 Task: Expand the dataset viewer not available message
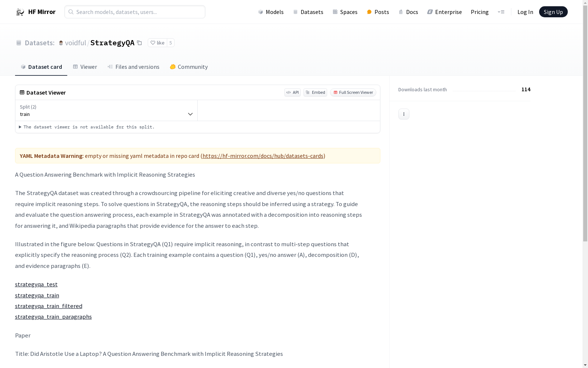pos(87,127)
